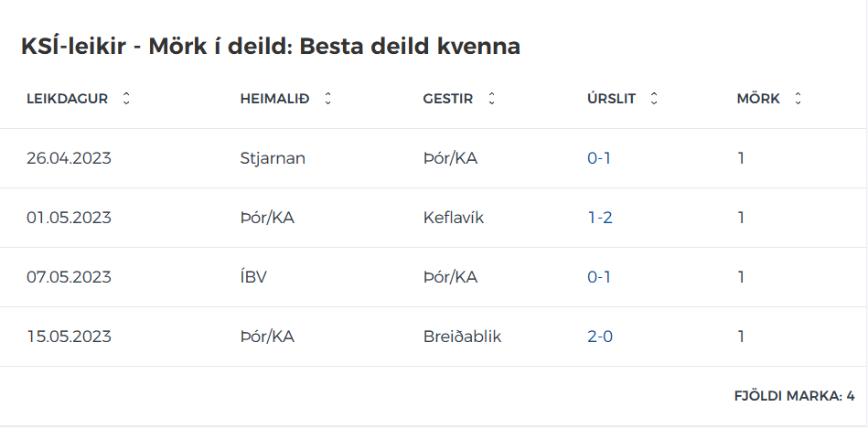
Task: Click the ÚRSLIT column header label
Action: tap(611, 99)
